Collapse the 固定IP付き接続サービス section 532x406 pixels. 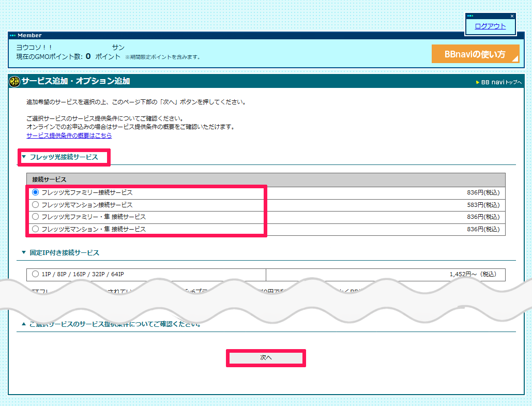click(24, 252)
